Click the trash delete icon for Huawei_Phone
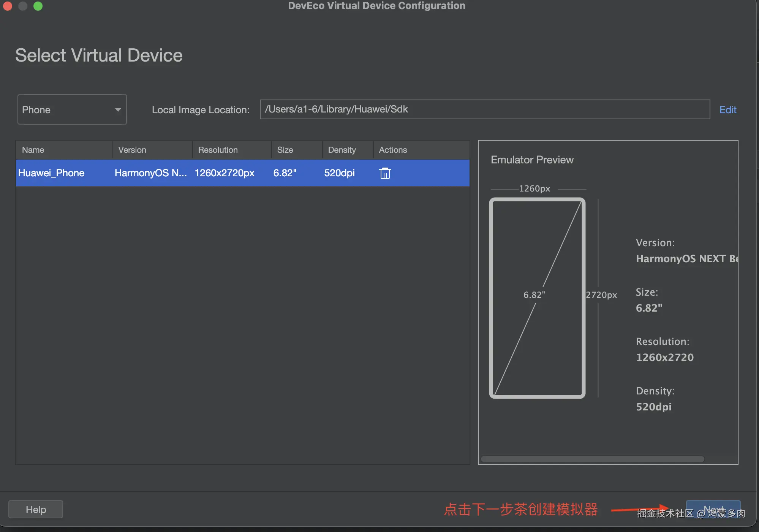This screenshot has height=532, width=759. 385,173
